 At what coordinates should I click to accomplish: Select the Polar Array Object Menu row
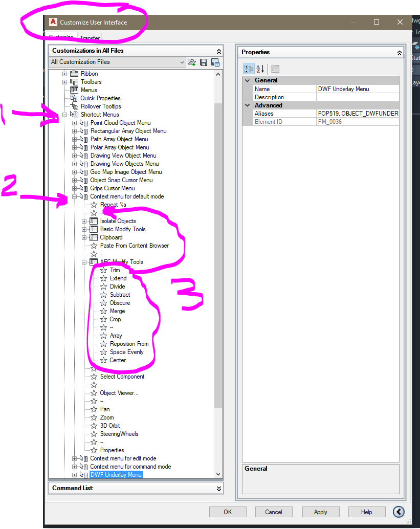pos(119,147)
